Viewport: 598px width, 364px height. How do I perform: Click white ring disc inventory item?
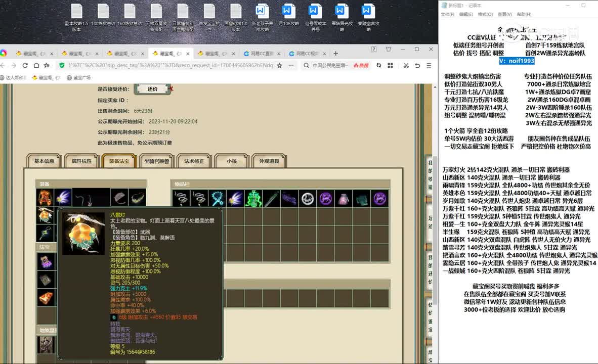(308, 199)
